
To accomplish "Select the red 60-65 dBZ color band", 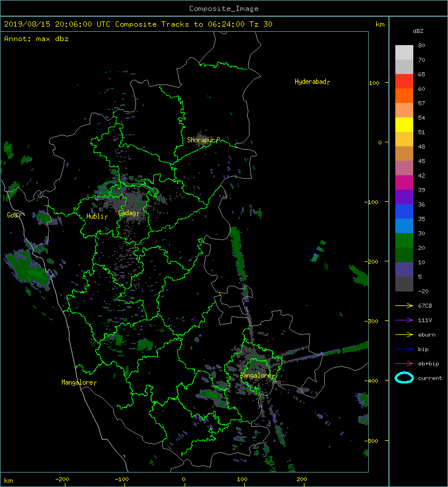I will (404, 81).
